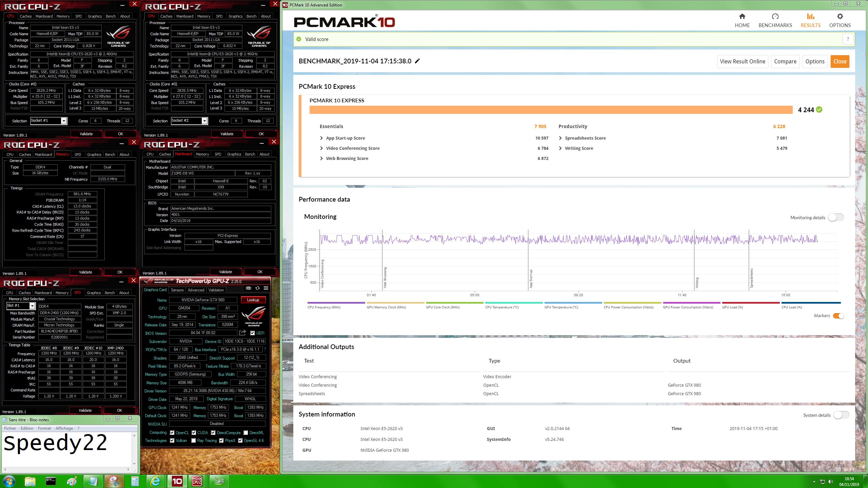Image resolution: width=868 pixels, height=488 pixels.
Task: Open the Options gear icon
Action: pyautogui.click(x=840, y=16)
